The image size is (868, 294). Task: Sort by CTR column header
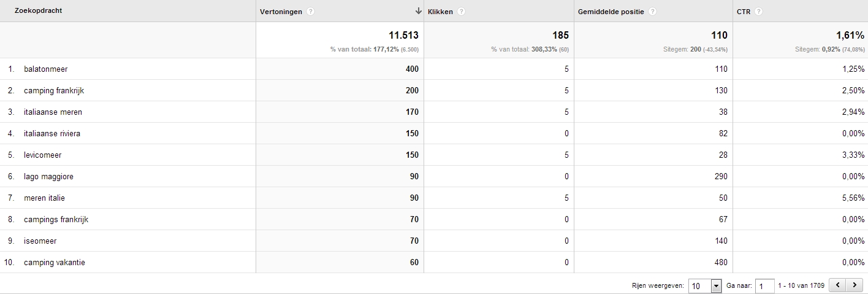pos(744,12)
